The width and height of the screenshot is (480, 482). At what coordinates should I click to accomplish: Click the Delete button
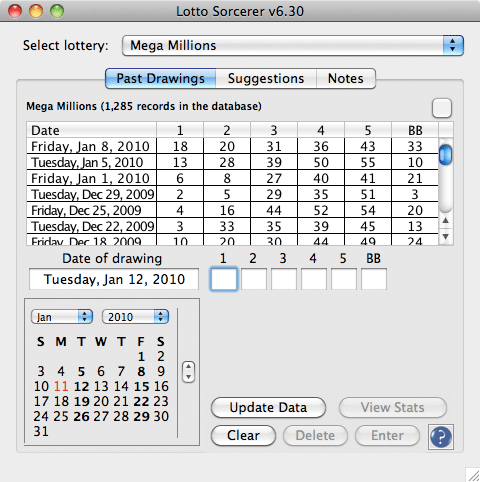point(315,435)
